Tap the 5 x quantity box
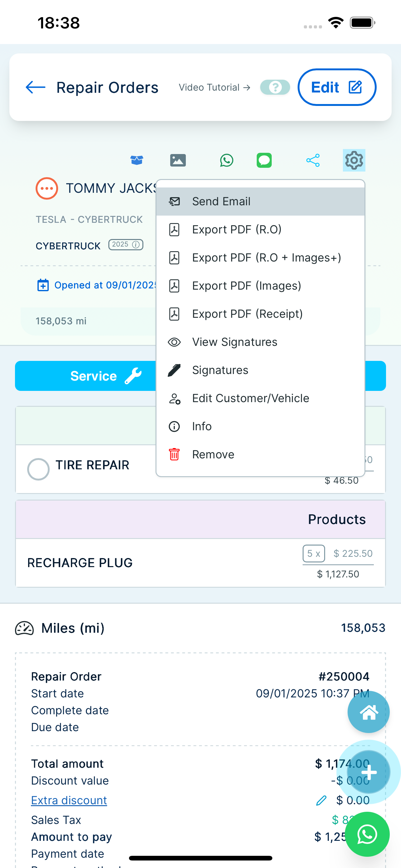 (314, 554)
